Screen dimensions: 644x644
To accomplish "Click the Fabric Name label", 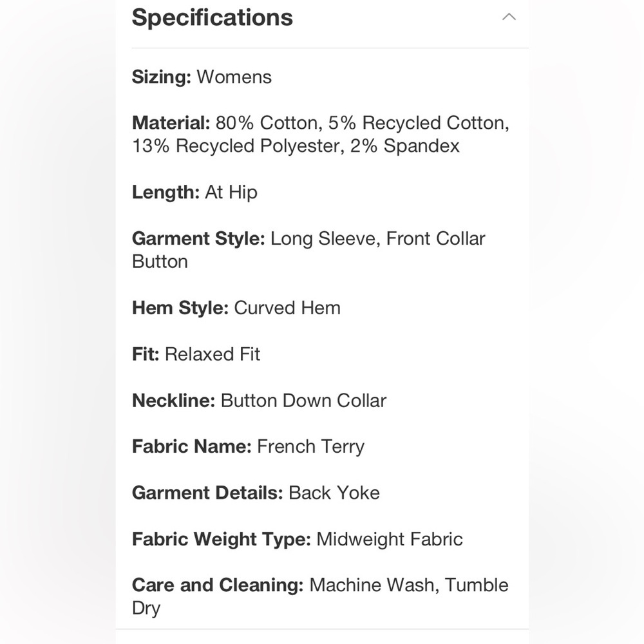I will (192, 446).
